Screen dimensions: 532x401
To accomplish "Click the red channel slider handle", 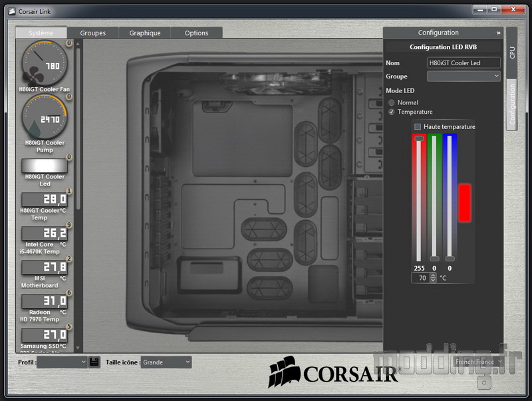I will (x=419, y=138).
